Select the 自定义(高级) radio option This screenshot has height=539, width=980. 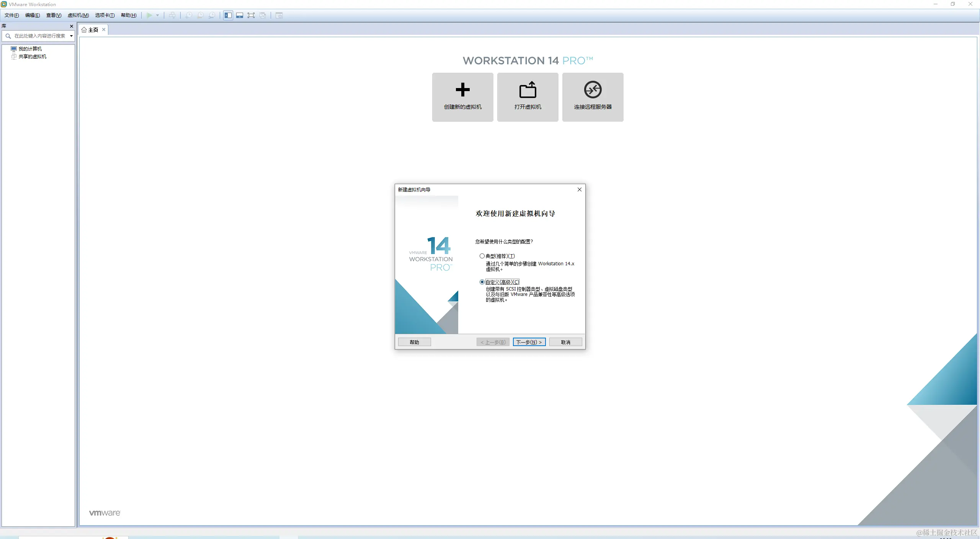coord(482,282)
